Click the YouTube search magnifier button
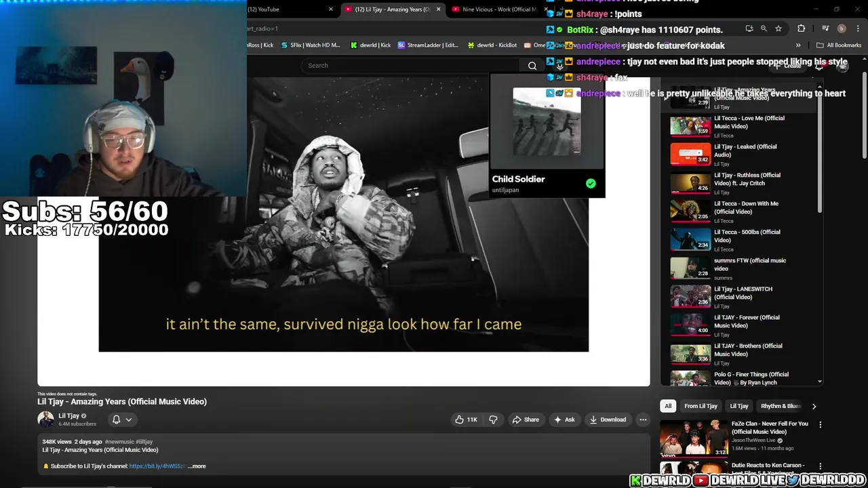Viewport: 868px width, 488px height. [x=532, y=66]
